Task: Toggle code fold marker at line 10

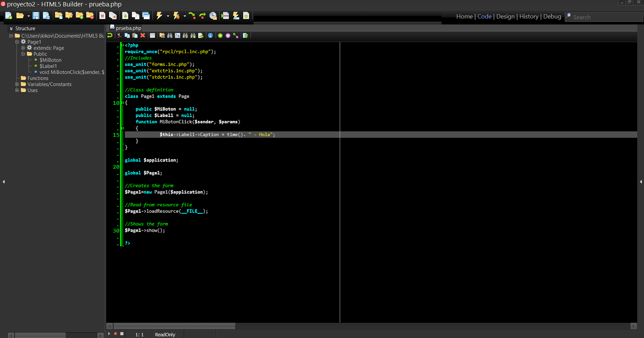Action: (122, 103)
